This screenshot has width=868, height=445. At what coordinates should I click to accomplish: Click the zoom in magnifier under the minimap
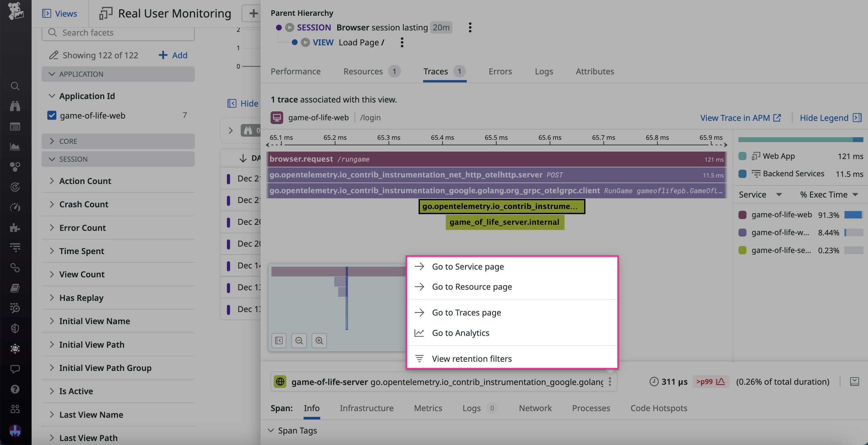point(319,340)
